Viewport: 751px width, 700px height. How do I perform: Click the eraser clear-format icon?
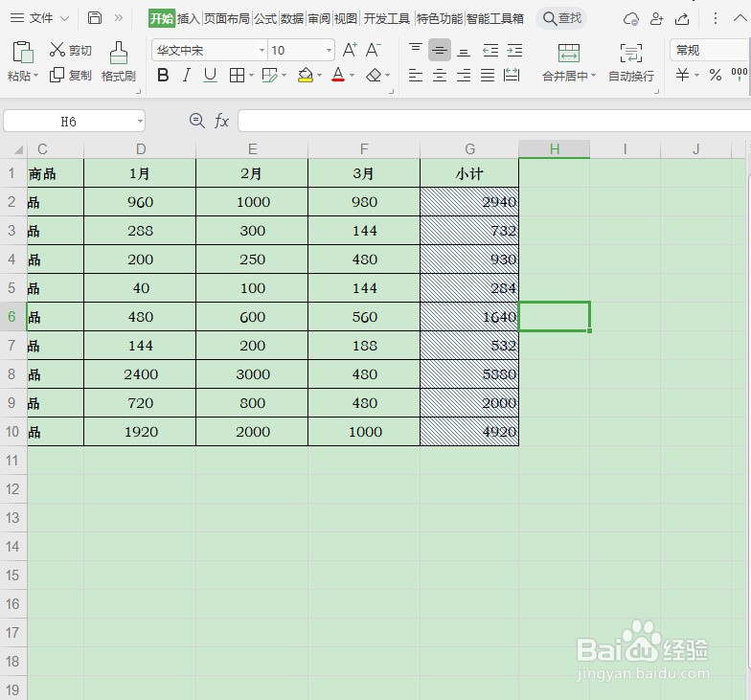[x=374, y=75]
